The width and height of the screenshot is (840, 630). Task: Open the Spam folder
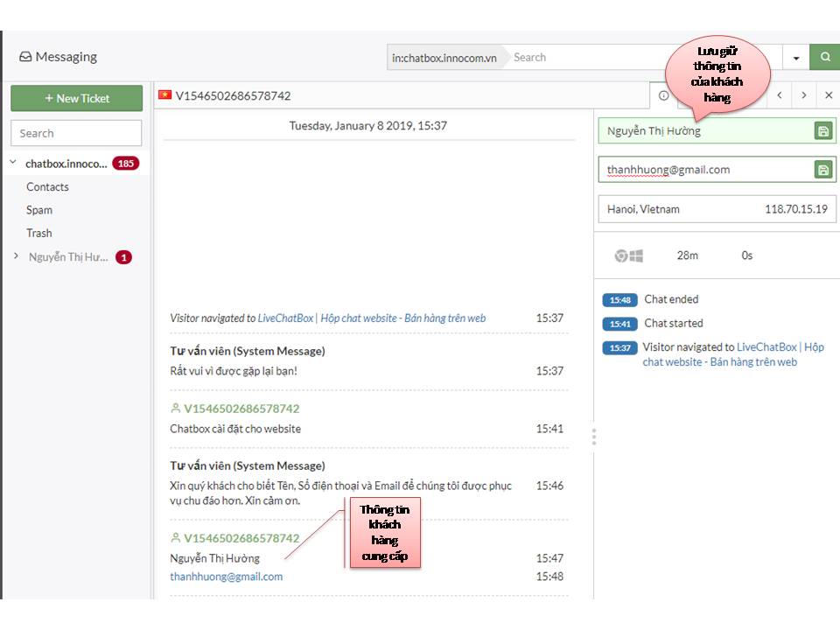click(x=39, y=210)
